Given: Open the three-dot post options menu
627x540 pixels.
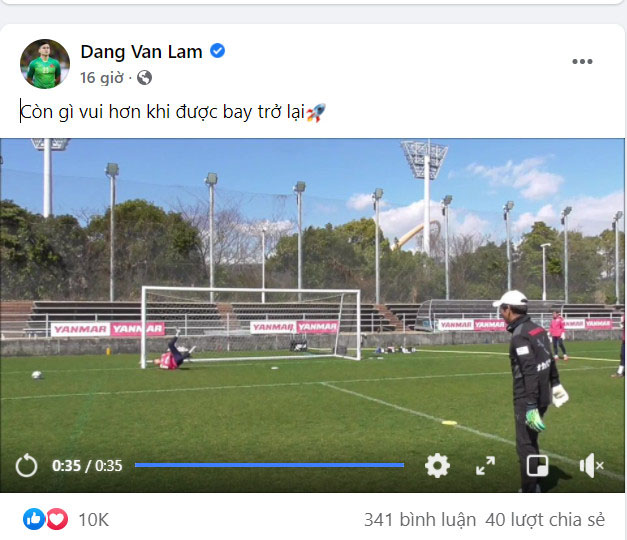Looking at the screenshot, I should coord(582,62).
